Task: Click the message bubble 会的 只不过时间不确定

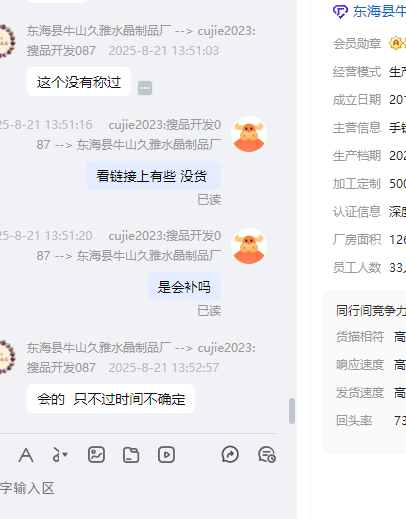Action: pos(111,399)
